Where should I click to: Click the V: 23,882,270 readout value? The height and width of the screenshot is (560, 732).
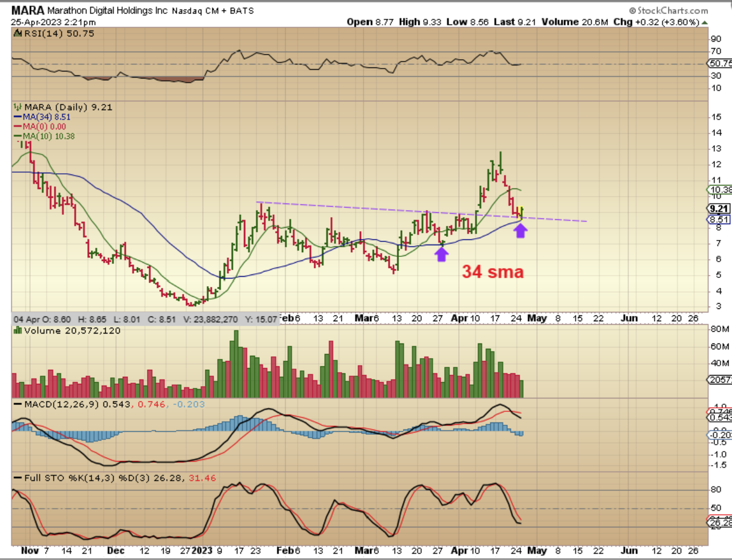tap(211, 319)
